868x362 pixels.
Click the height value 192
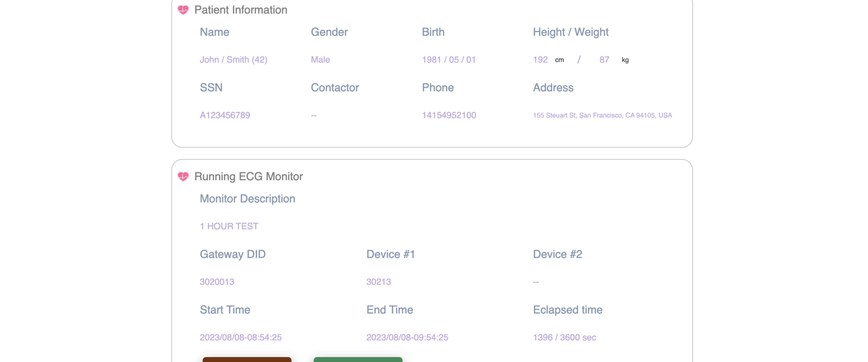coord(540,60)
